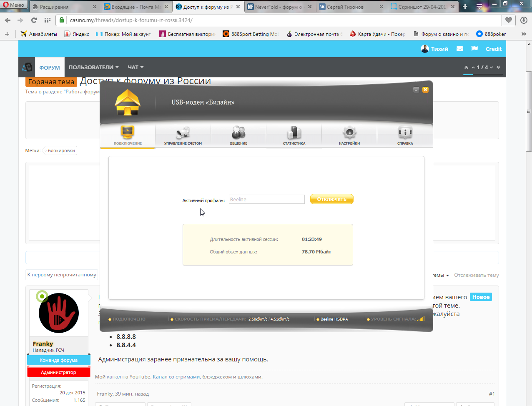This screenshot has height=406, width=532.
Task: Jump to the first page with the double up arrow
Action: 466,68
